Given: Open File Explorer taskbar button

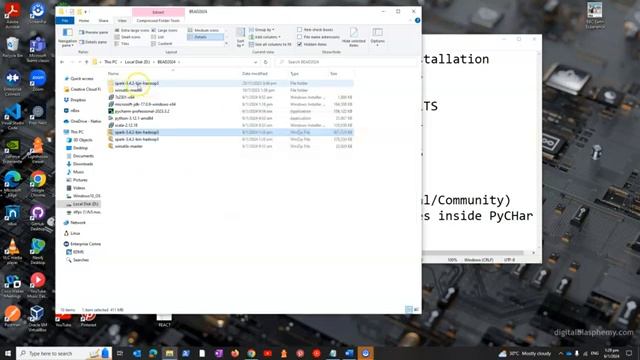Looking at the screenshot, I should point(169,353).
